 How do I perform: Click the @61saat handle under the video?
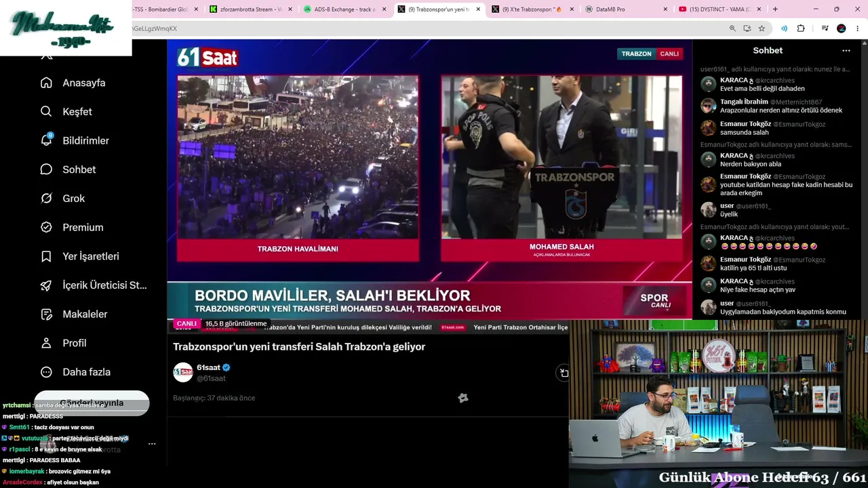coord(211,378)
